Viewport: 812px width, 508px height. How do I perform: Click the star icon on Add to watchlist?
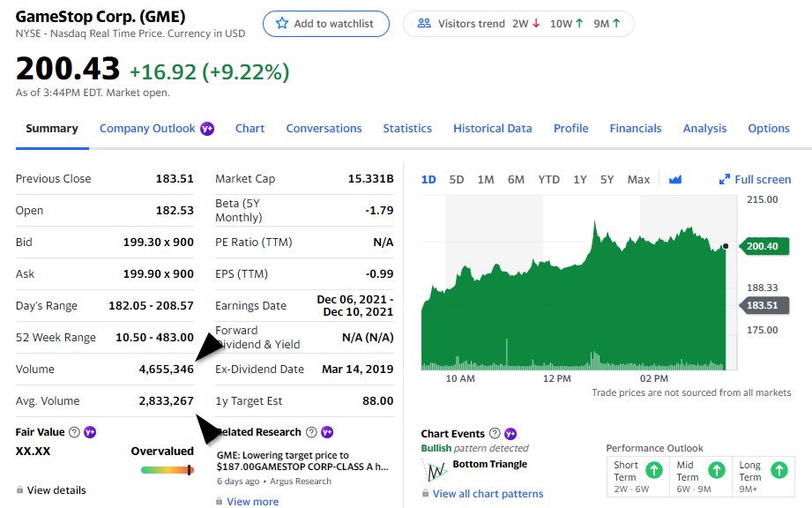(x=282, y=23)
